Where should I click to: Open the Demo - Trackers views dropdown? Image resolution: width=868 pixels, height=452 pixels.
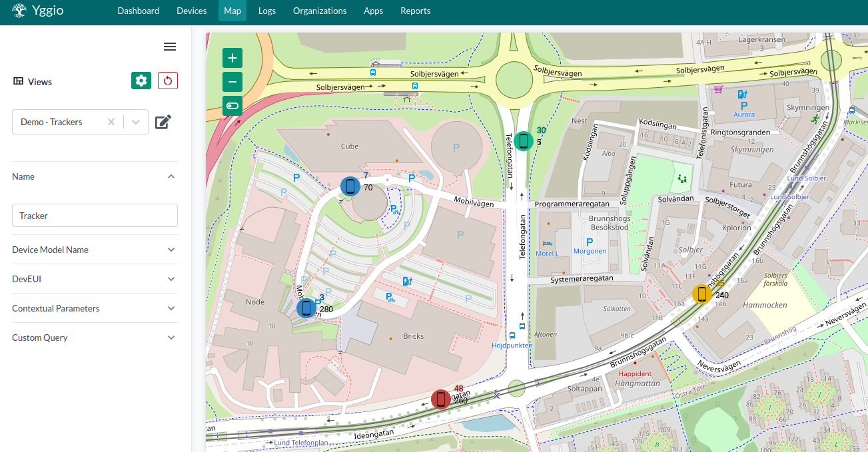(136, 122)
